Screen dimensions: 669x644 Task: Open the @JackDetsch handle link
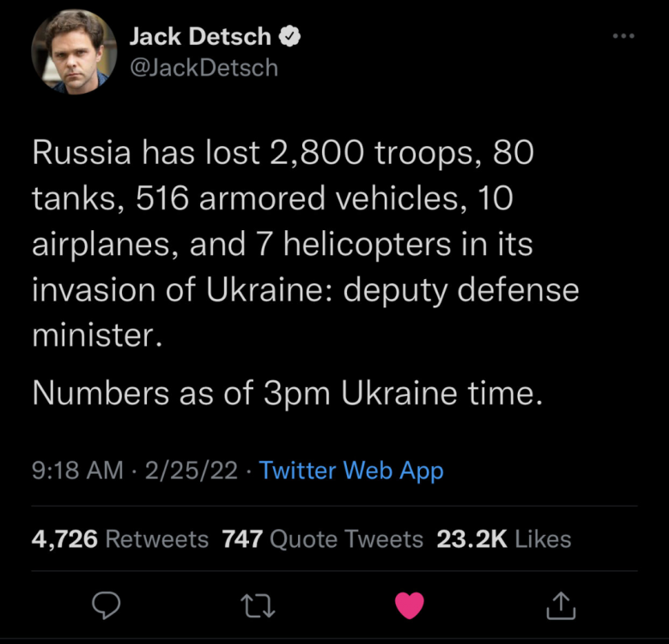click(x=204, y=68)
